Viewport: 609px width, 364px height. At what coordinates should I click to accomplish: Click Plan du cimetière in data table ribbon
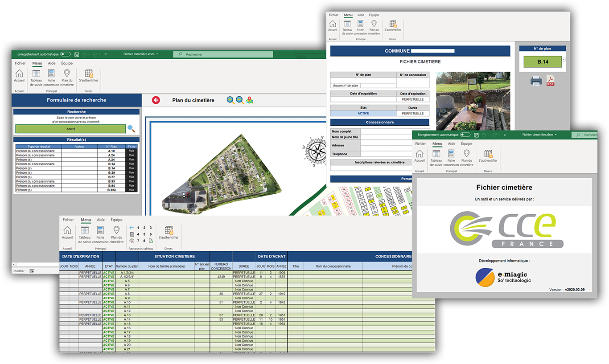tap(116, 235)
